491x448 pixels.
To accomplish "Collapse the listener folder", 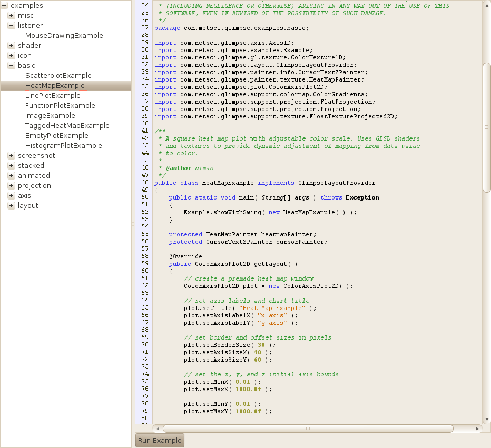I will coord(11,25).
